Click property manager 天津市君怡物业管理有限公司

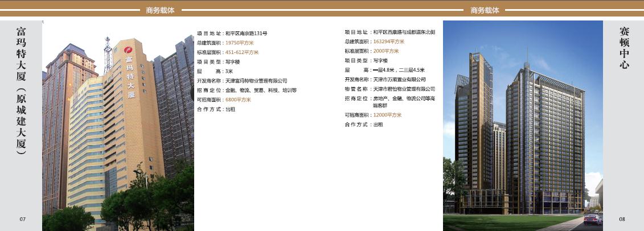(404, 89)
